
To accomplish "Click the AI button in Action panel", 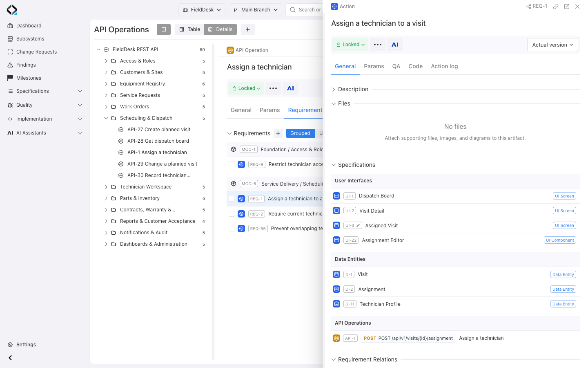I will point(395,45).
